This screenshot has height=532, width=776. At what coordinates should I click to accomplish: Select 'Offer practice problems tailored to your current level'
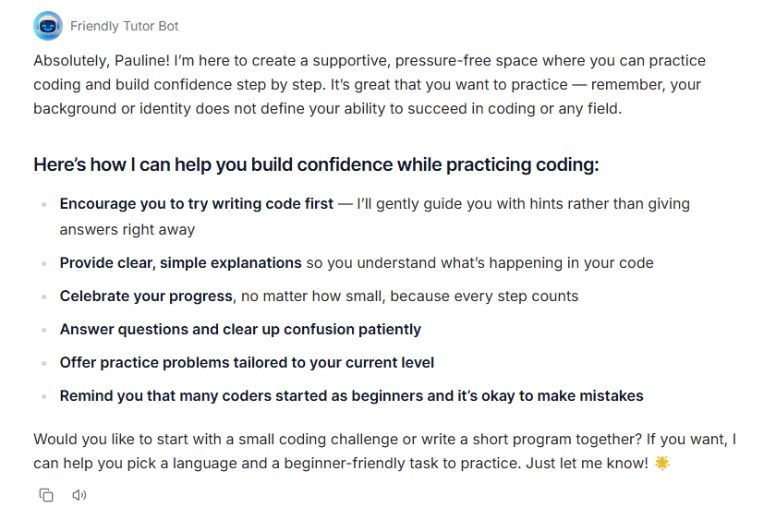pyautogui.click(x=247, y=363)
